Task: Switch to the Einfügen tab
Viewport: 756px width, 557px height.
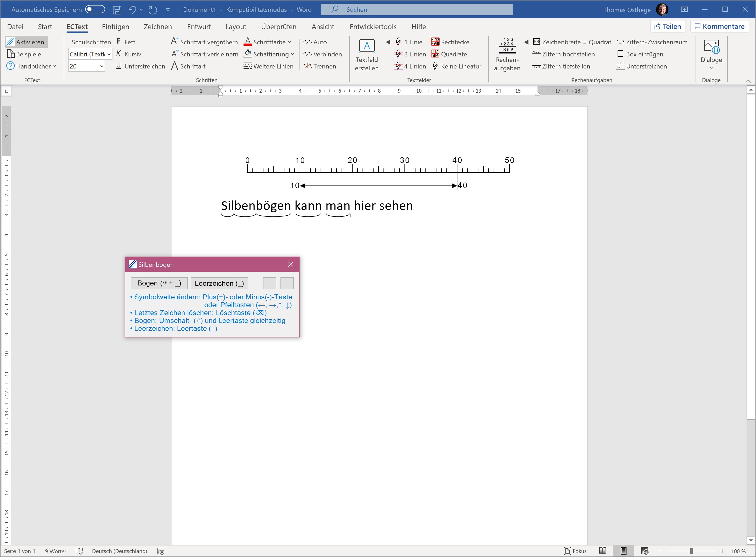Action: pyautogui.click(x=115, y=27)
